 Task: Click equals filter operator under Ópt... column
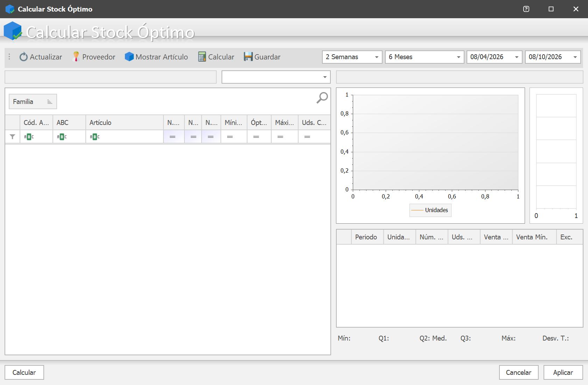[x=256, y=136]
